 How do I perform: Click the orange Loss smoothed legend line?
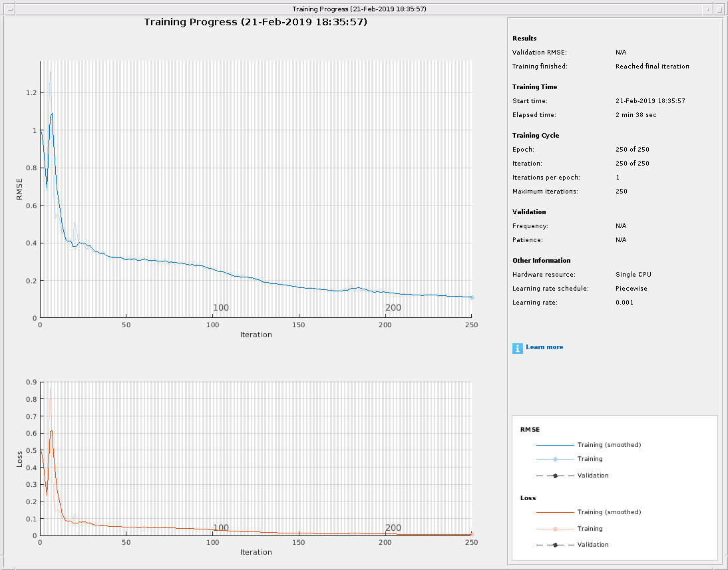click(555, 512)
